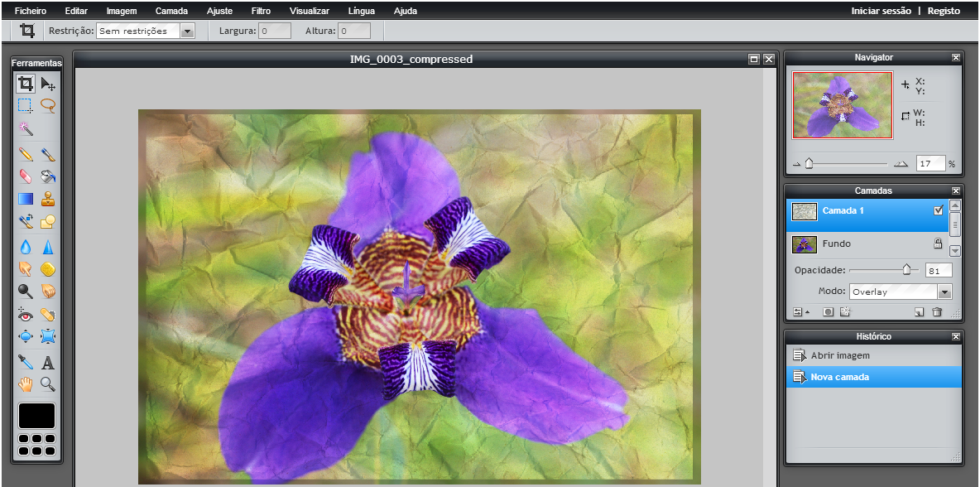Open the Visualizar menu
The image size is (980, 487).
pos(310,11)
